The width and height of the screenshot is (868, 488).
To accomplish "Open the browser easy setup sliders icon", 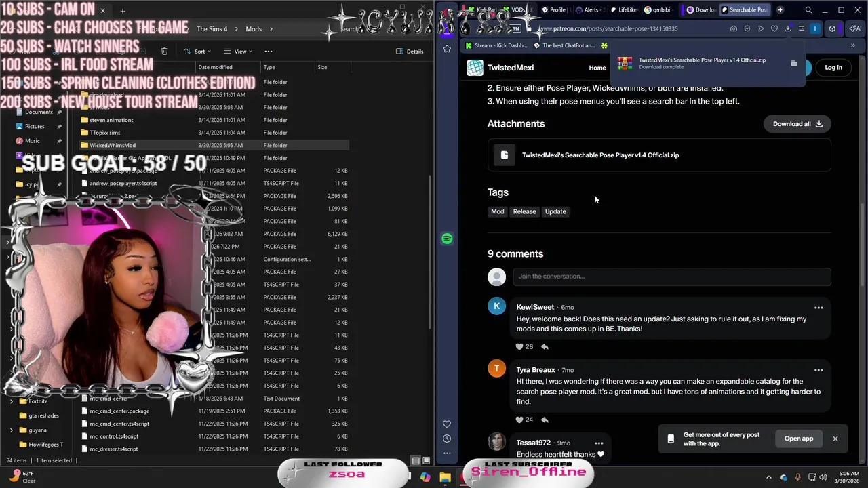I will (x=802, y=28).
